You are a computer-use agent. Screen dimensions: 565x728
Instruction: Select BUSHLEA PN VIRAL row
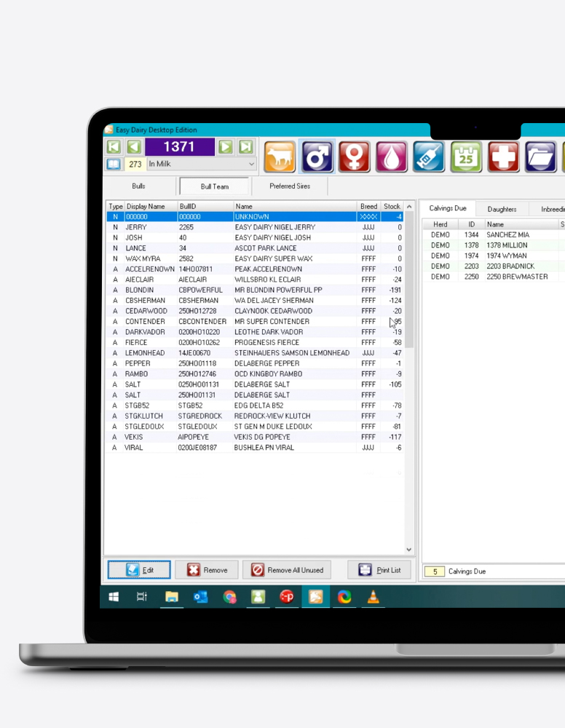255,448
